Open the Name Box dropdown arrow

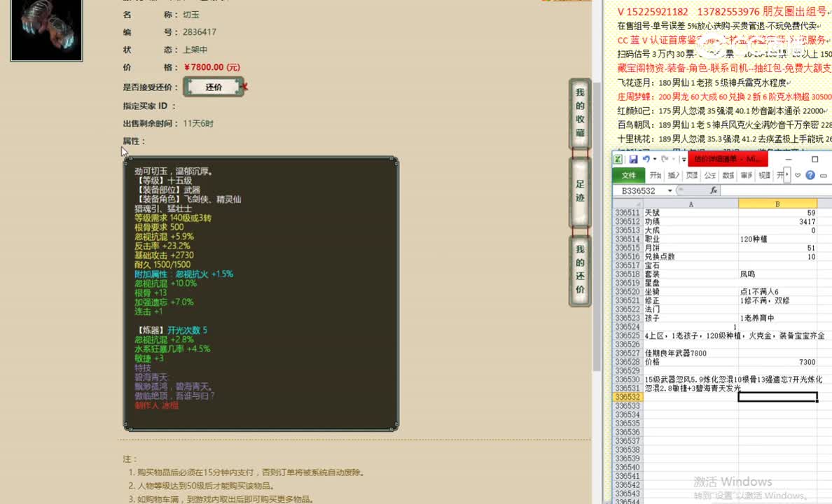669,190
